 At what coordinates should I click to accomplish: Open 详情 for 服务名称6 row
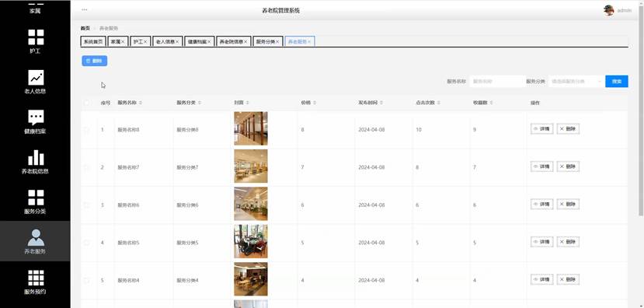click(x=541, y=205)
